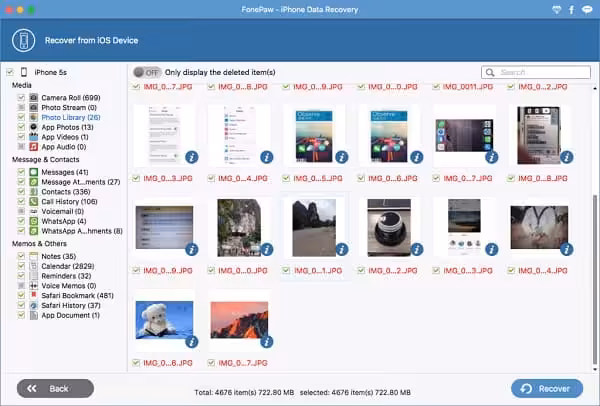The height and width of the screenshot is (406, 600).
Task: Click the Camera Roll camera icon
Action: pyautogui.click(x=34, y=98)
